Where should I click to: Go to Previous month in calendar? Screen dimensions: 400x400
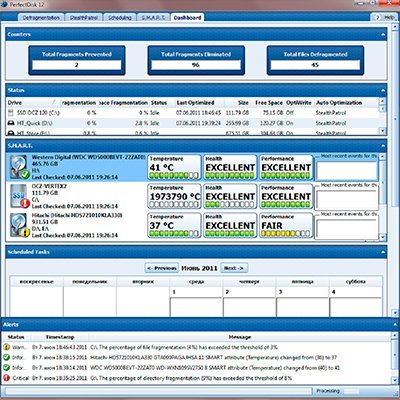[162, 268]
